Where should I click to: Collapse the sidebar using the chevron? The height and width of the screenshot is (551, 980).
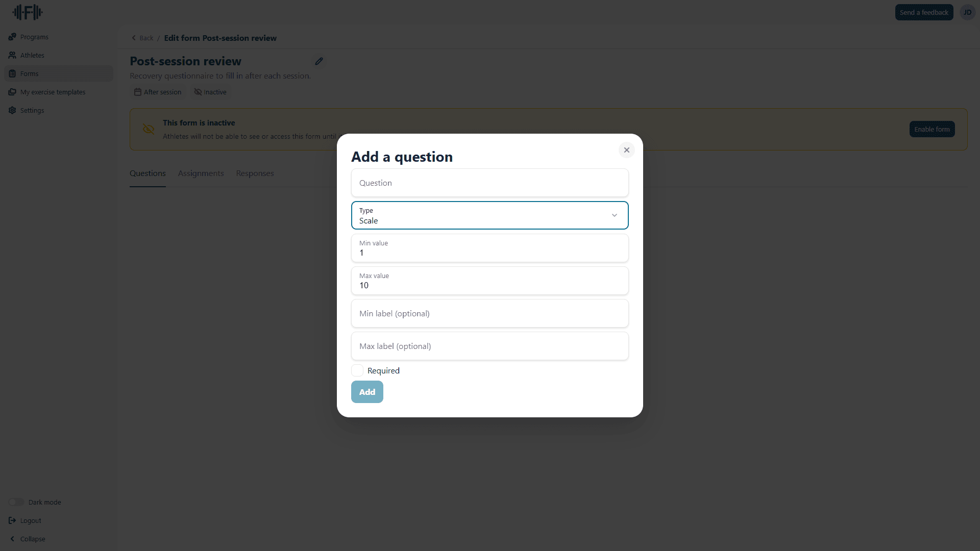coord(12,539)
